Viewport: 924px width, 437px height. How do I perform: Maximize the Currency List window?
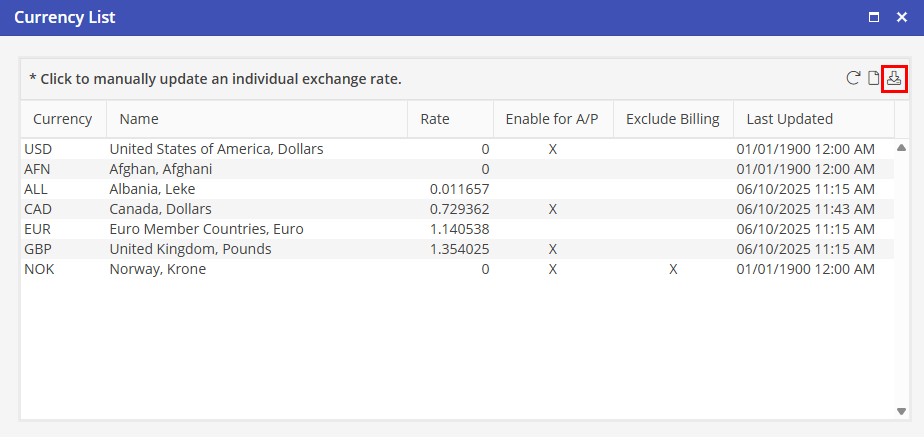874,17
